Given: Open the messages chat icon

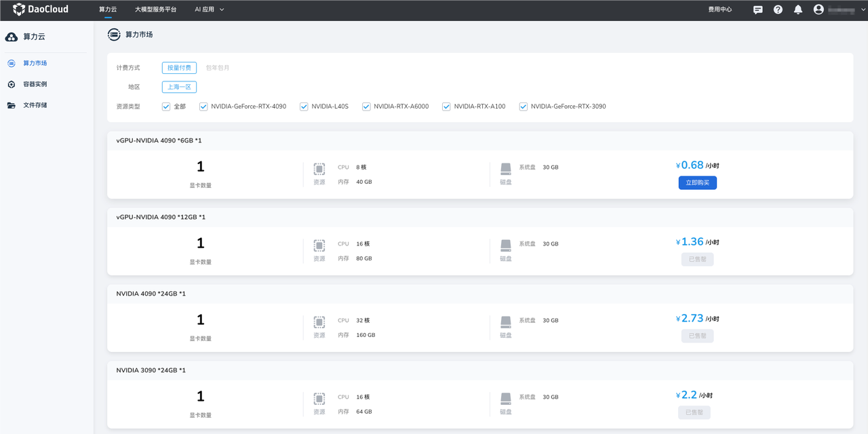Looking at the screenshot, I should point(758,9).
